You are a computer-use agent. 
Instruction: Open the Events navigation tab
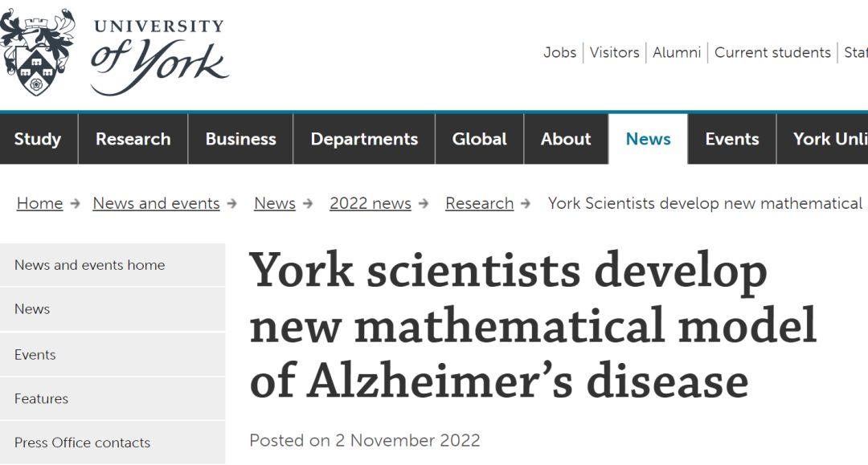(x=732, y=139)
